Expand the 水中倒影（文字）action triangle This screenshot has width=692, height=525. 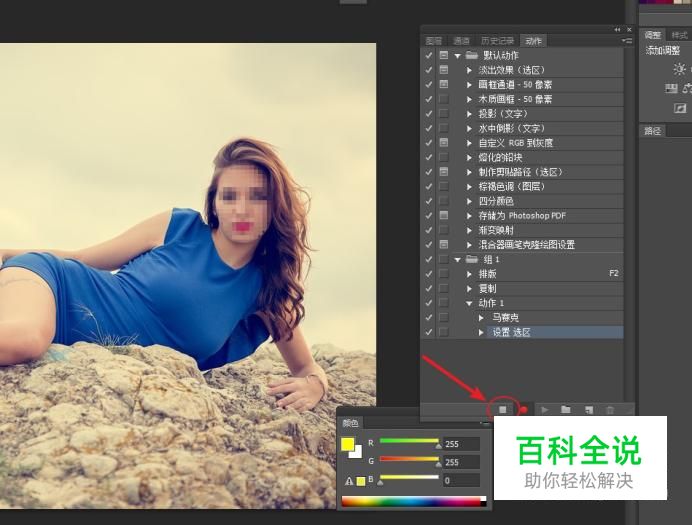click(x=470, y=128)
